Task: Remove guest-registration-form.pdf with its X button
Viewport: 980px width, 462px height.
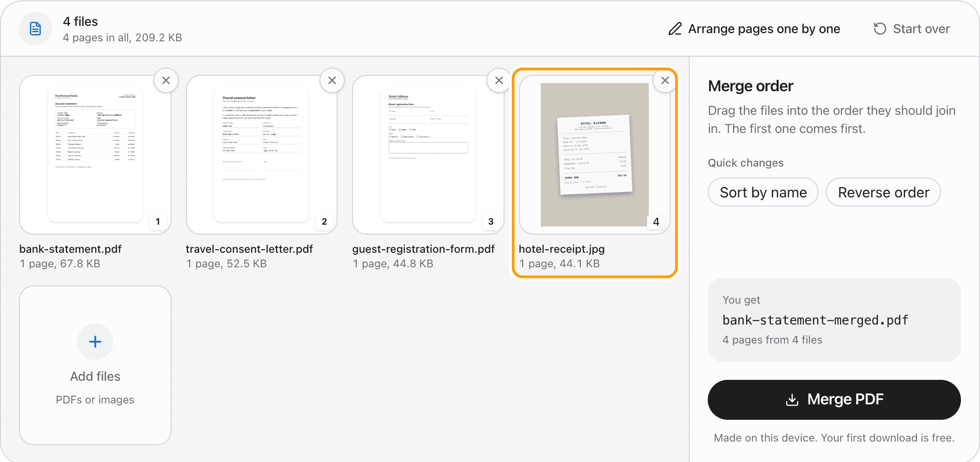Action: click(499, 80)
